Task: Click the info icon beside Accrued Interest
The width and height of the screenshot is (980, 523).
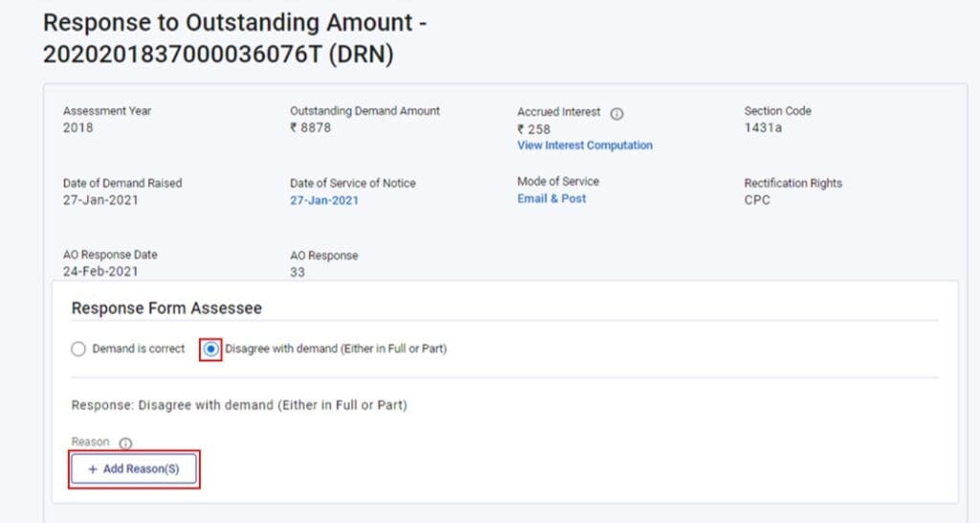Action: [616, 114]
